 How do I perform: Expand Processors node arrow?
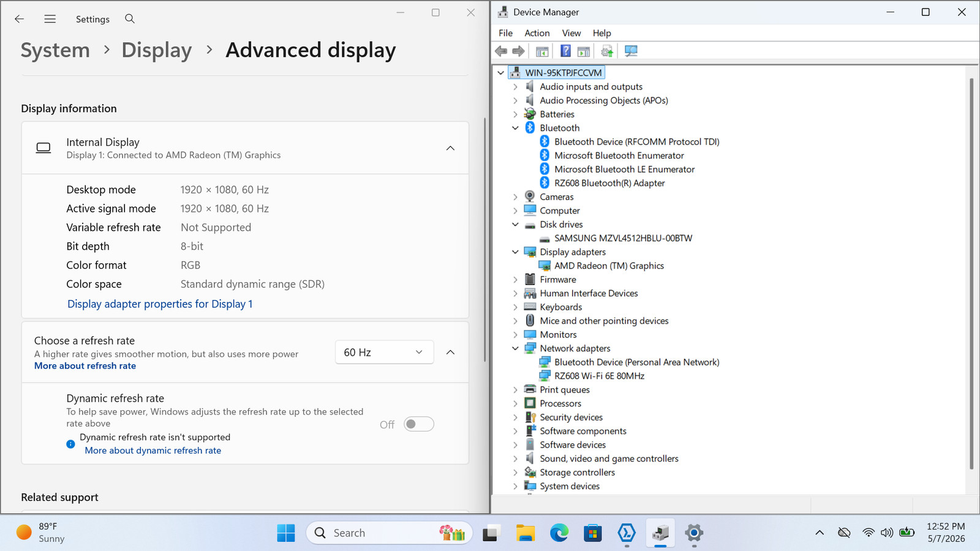coord(515,403)
